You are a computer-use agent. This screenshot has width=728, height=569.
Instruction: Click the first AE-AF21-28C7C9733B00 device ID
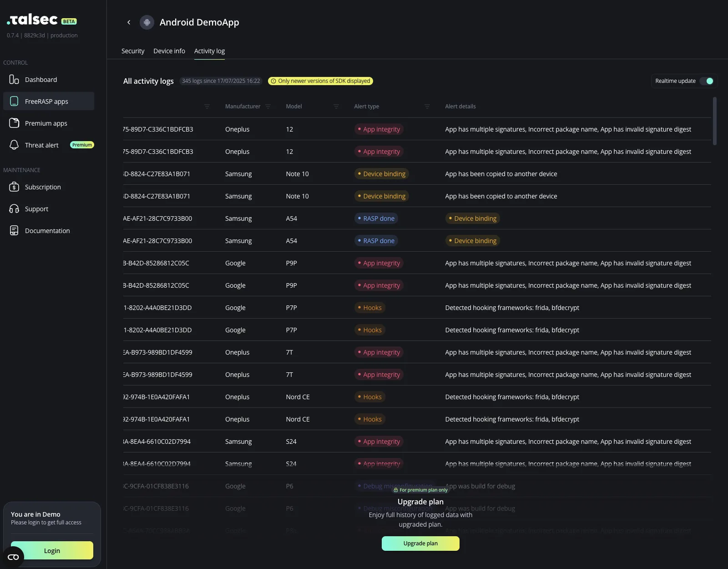click(158, 218)
